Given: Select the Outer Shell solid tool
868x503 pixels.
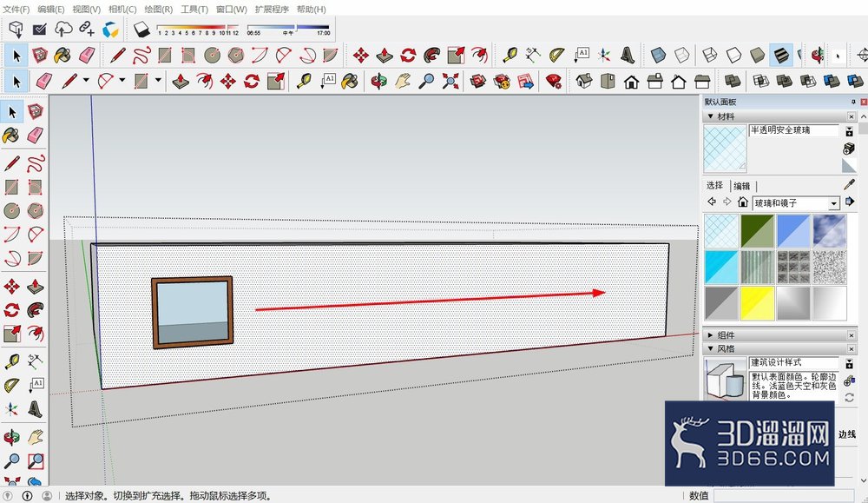Looking at the screenshot, I should point(733,82).
